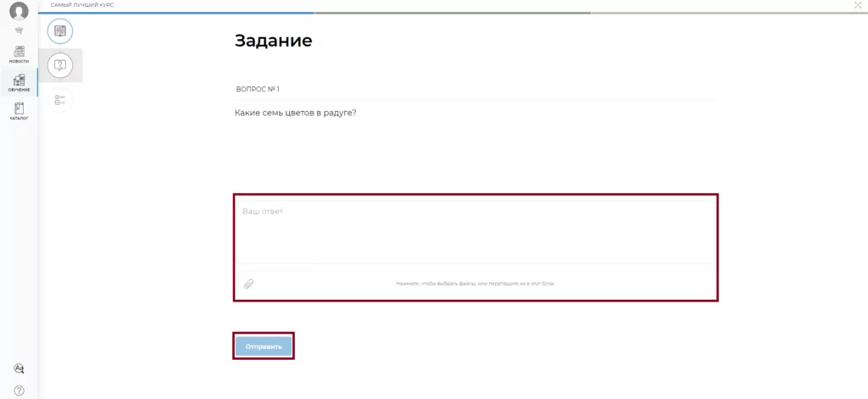Click the course progress bar at top
This screenshot has width=868, height=399.
click(453, 12)
